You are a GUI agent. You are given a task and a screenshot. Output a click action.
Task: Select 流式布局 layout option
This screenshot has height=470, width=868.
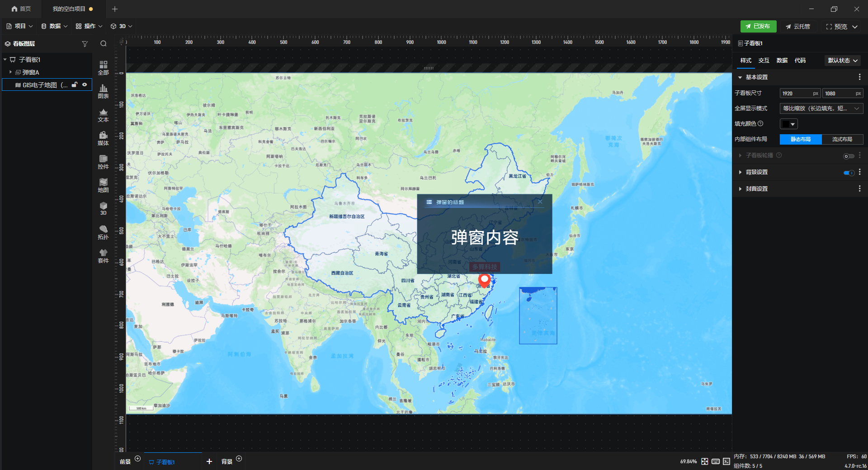842,139
